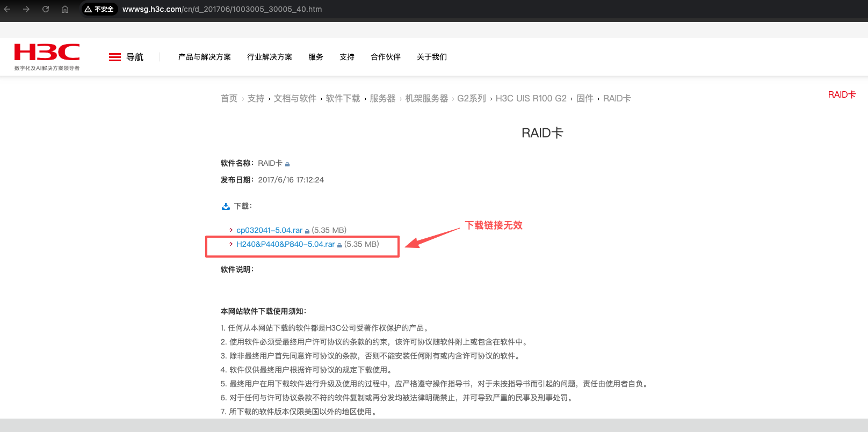The image size is (868, 432).
Task: Click the red RAID卡 link on right
Action: click(x=842, y=94)
